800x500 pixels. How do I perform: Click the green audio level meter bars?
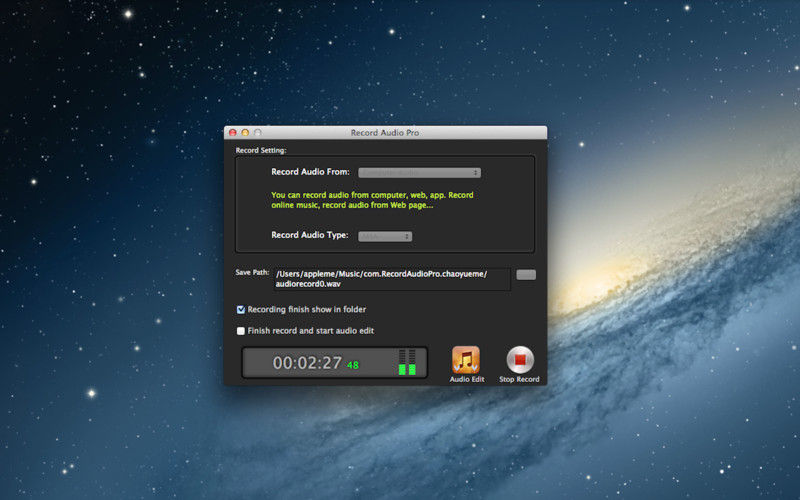(x=407, y=363)
